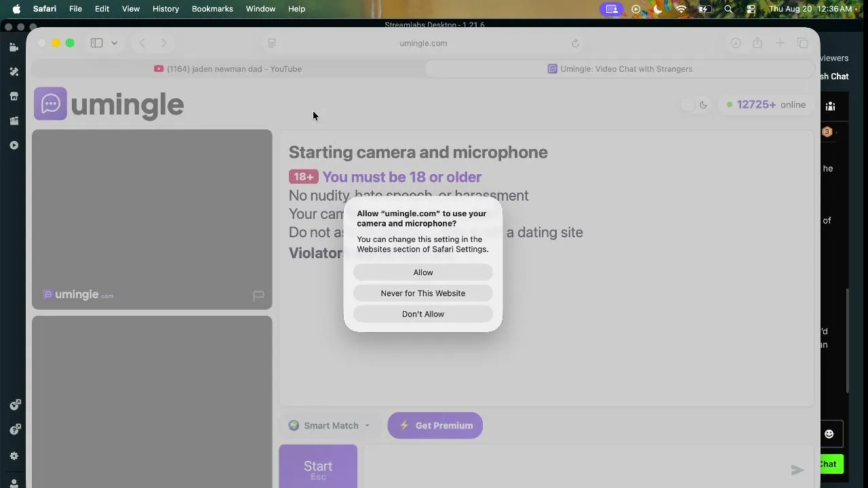This screenshot has height=488, width=868.
Task: Open the Safari page menu icon
Action: (272, 43)
